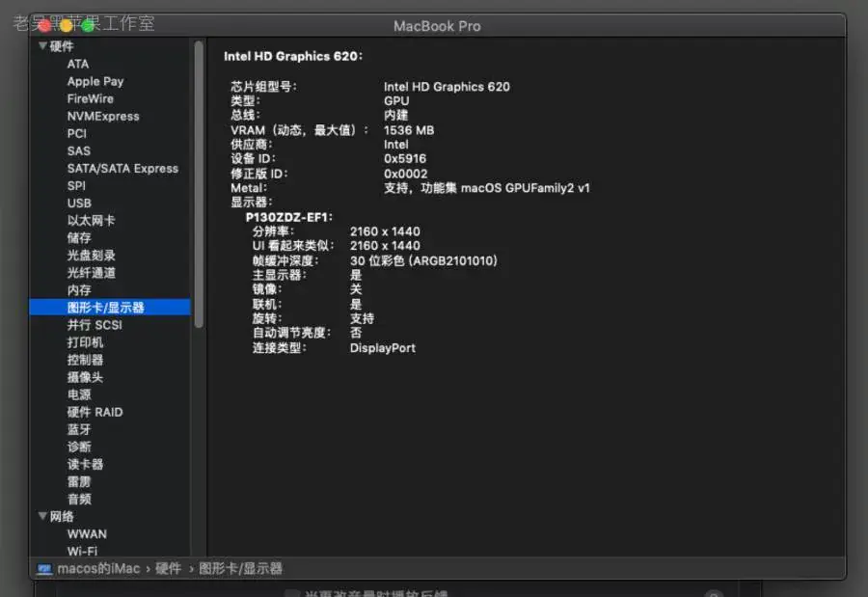Collapse the 网络 section triangle

pos(42,516)
